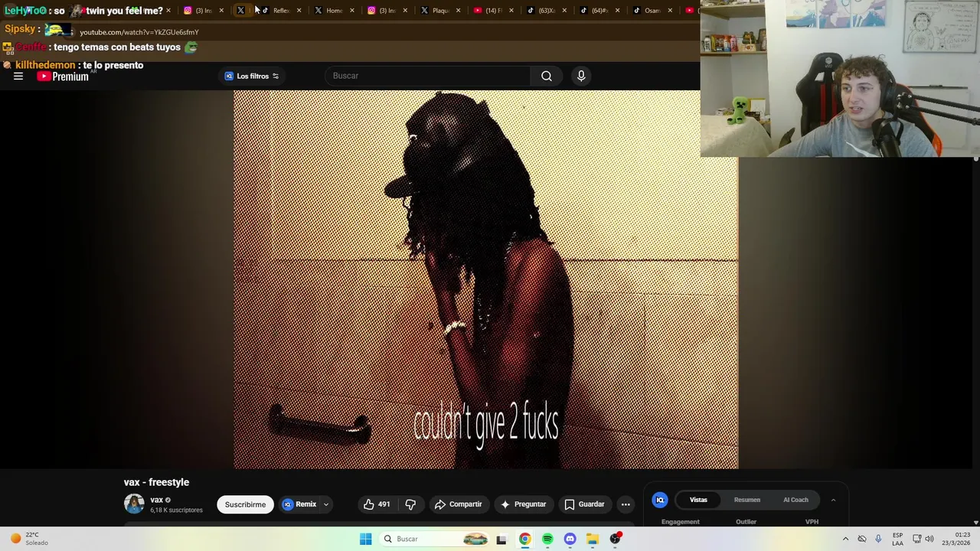
Task: Dislike the video thumbs-down
Action: [x=410, y=504]
